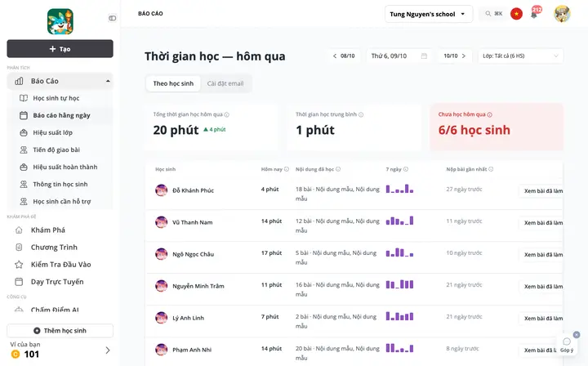This screenshot has height=366, width=588.
Task: Expand the wallet with right chevron
Action: pyautogui.click(x=108, y=350)
